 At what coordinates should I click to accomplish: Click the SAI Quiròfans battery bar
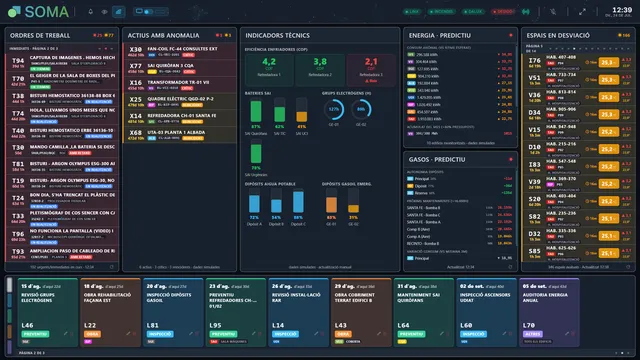tap(256, 110)
